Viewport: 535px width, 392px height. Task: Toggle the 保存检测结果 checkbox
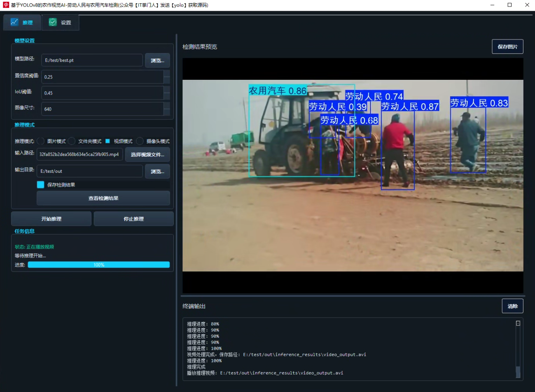tap(40, 185)
